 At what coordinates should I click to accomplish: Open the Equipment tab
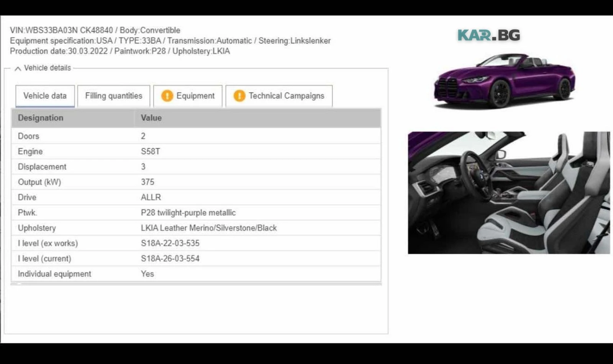[x=188, y=96]
